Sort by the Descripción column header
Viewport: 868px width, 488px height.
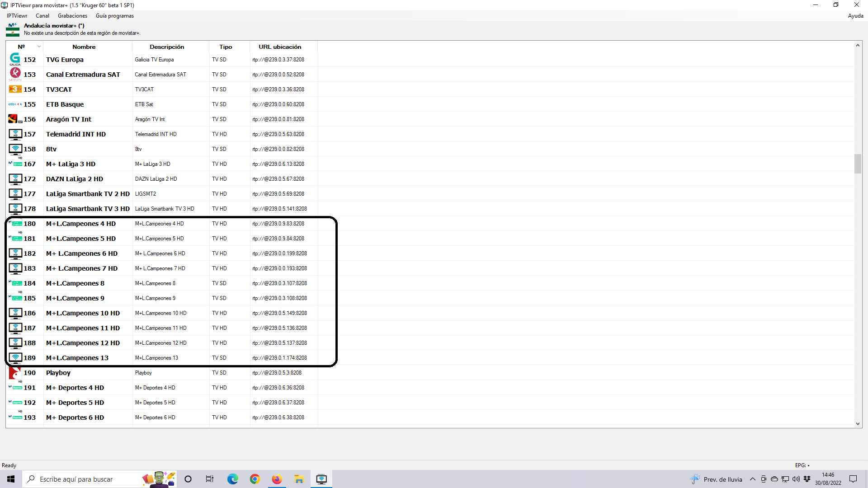coord(170,47)
